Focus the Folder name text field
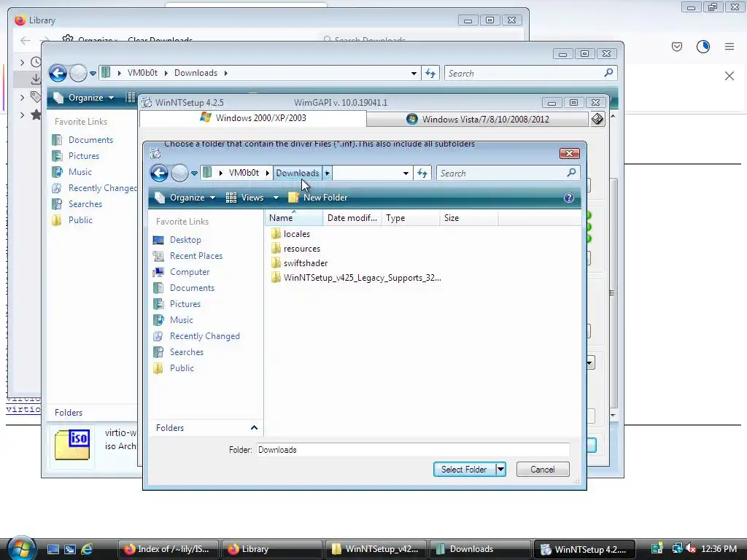The height and width of the screenshot is (560, 747). (413, 450)
